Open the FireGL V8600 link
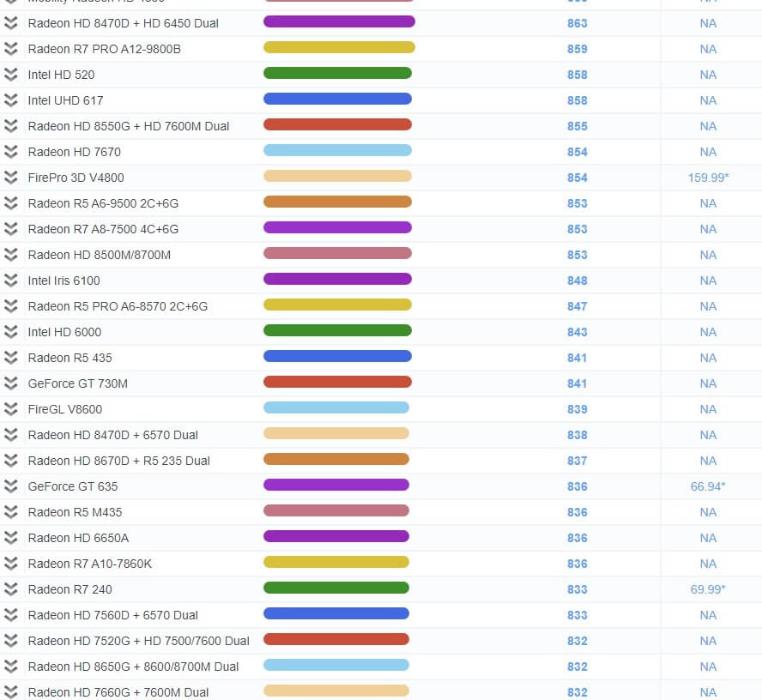The height and width of the screenshot is (700, 762). coord(65,409)
